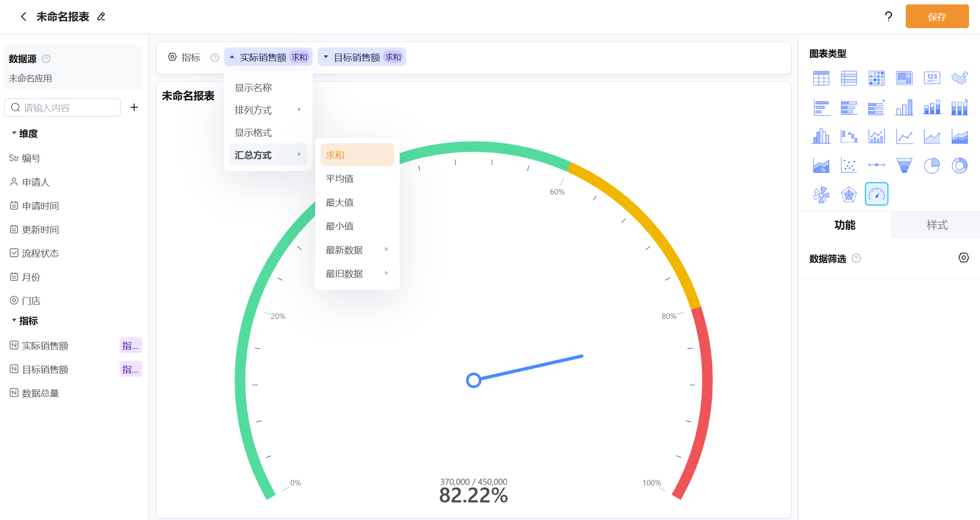The height and width of the screenshot is (520, 980).
Task: Select the percent stacked area chart icon
Action: tap(821, 165)
